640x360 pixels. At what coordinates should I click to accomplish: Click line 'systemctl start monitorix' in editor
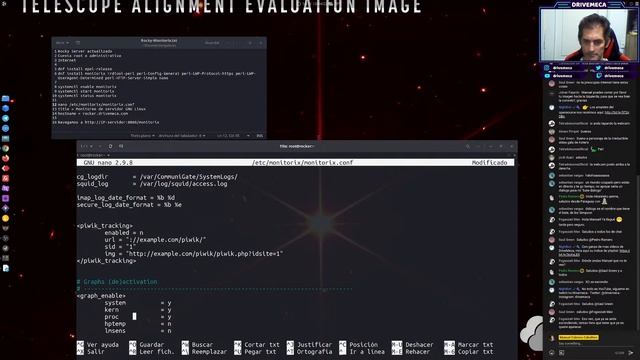point(86,91)
